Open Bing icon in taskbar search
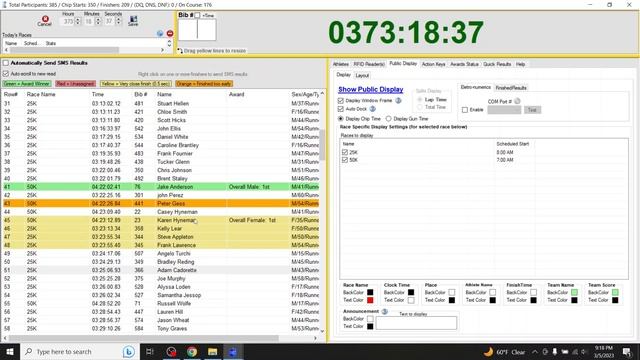This screenshot has width=640, height=360. (x=129, y=351)
